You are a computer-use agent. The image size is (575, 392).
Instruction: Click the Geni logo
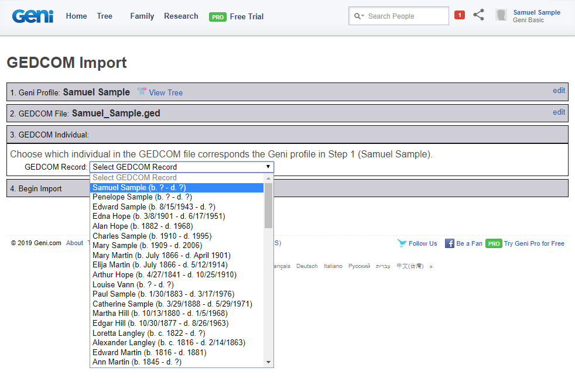click(x=33, y=16)
